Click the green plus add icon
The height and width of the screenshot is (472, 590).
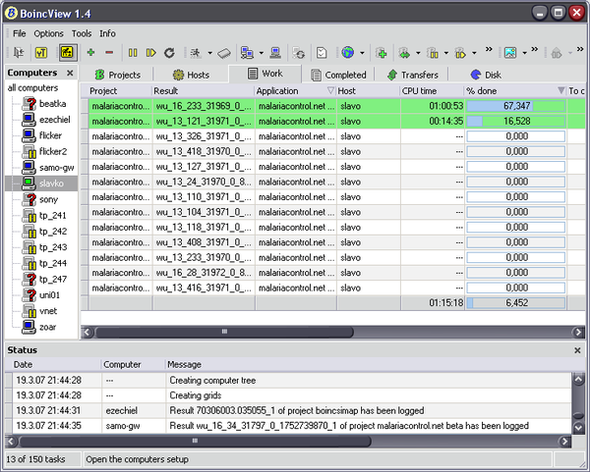[90, 52]
